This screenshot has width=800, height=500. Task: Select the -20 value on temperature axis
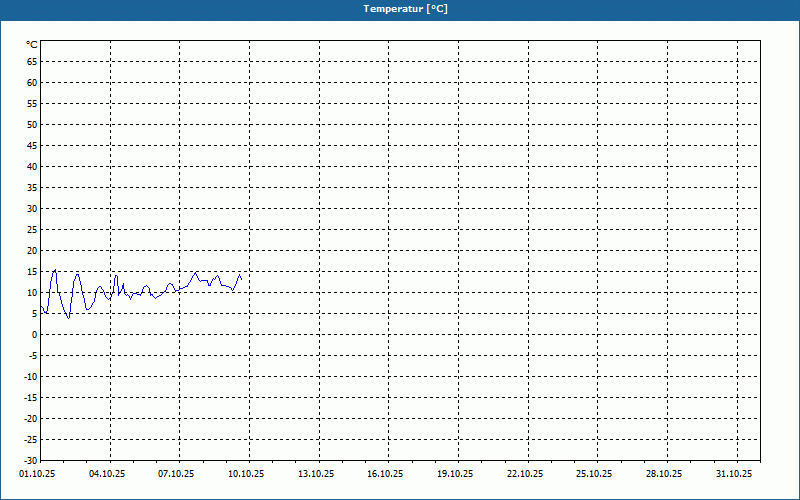click(31, 418)
